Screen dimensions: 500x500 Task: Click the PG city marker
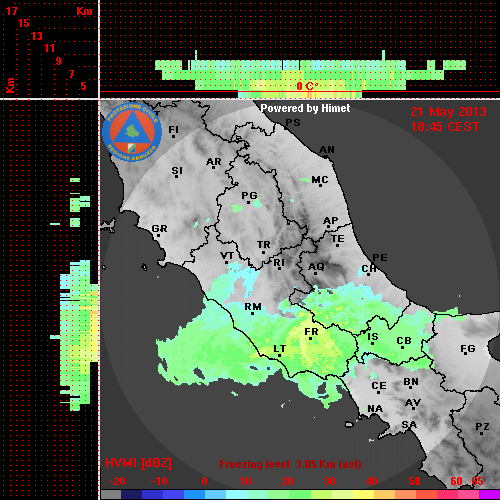pos(248,202)
